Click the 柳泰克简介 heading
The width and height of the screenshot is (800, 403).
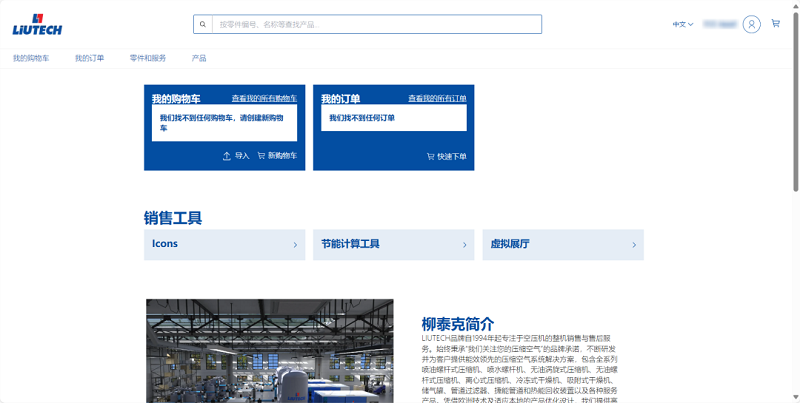coord(458,324)
